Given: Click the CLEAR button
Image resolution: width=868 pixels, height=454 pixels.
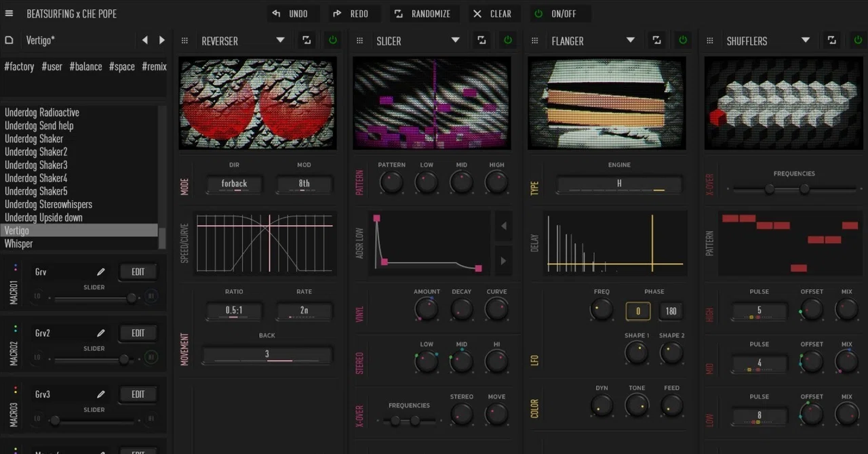Looking at the screenshot, I should pos(493,14).
